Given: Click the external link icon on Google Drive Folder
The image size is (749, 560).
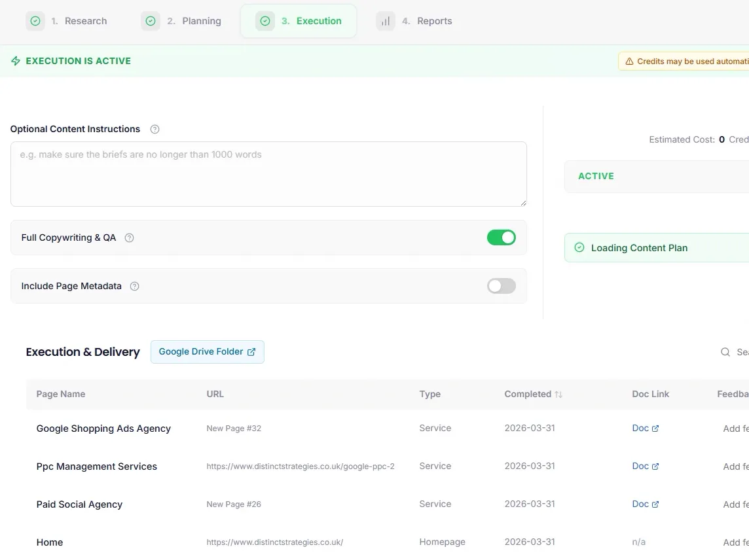Looking at the screenshot, I should (x=251, y=351).
